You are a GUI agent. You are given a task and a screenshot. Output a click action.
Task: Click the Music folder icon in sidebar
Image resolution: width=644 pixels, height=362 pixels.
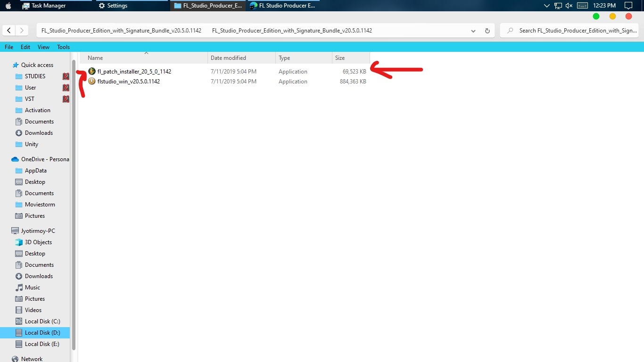19,288
